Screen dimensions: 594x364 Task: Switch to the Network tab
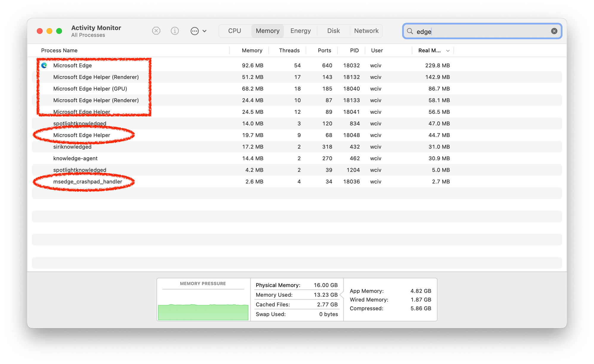366,31
